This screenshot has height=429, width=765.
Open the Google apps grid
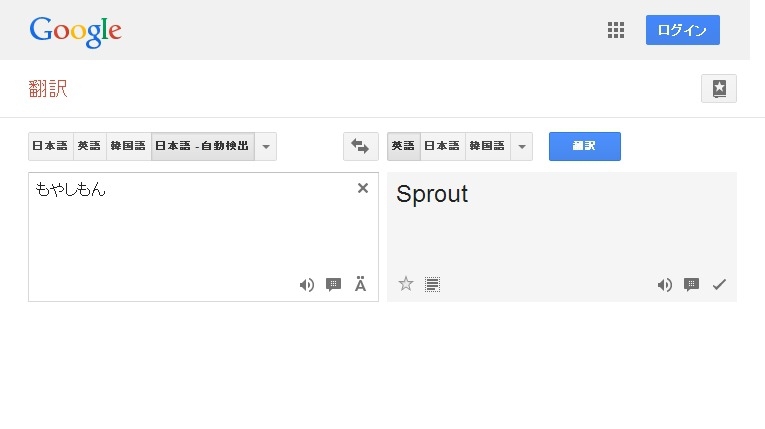616,30
